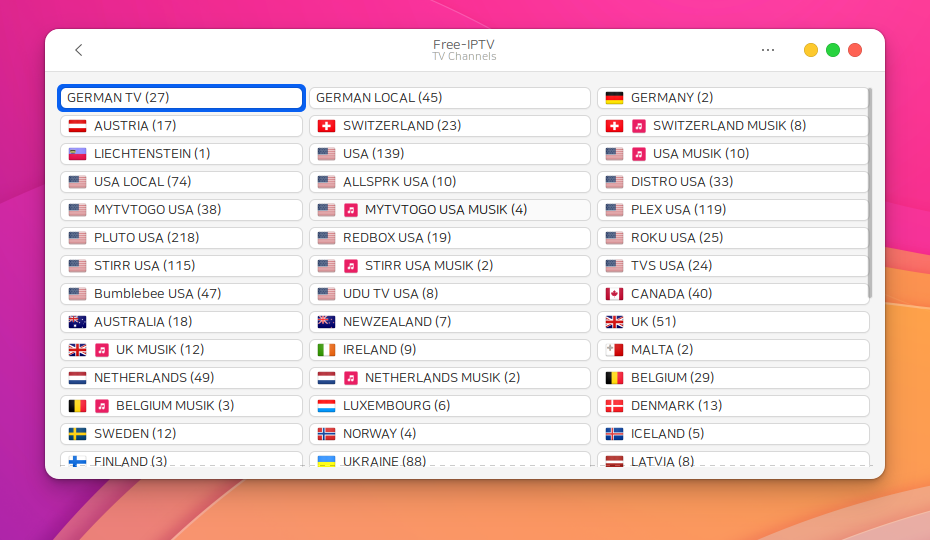Open DISTRO USA (33) channels
The height and width of the screenshot is (540, 930).
[x=733, y=182]
